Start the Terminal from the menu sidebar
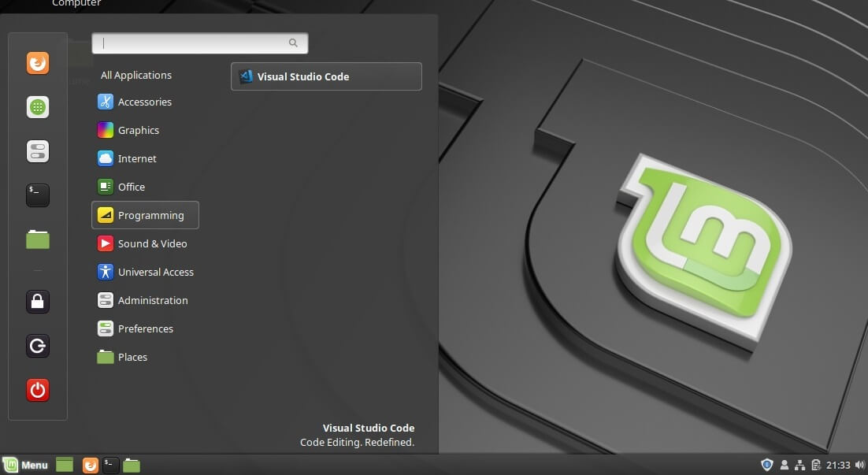Screen dimensions: 868x475 [38, 195]
